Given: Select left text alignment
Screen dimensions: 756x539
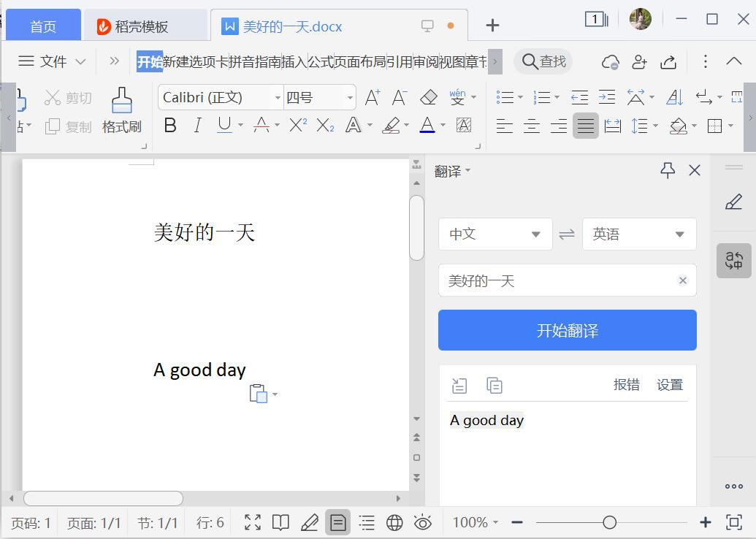Looking at the screenshot, I should pyautogui.click(x=504, y=126).
